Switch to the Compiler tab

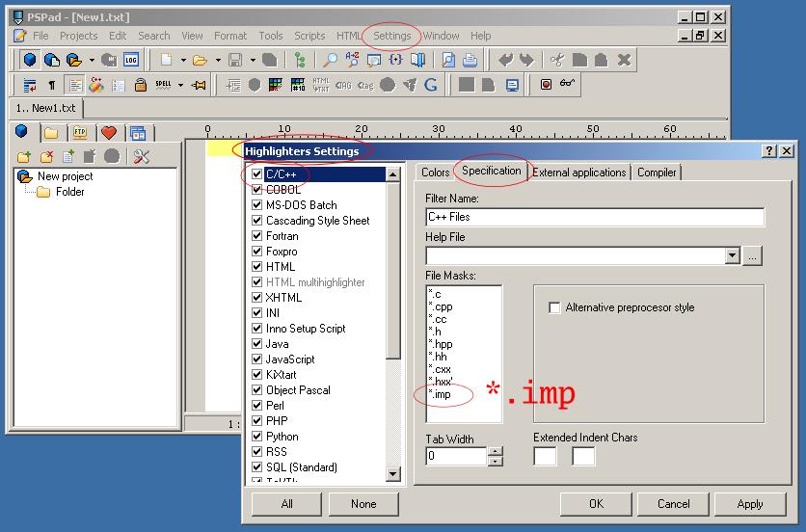click(x=657, y=173)
